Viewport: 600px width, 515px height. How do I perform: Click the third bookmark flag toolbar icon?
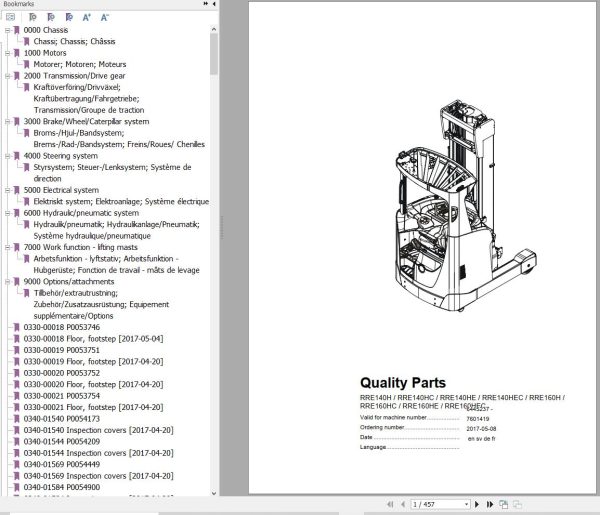click(x=69, y=17)
